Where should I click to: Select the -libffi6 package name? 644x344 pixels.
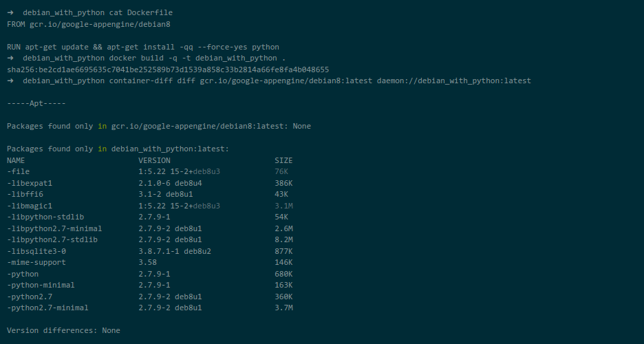(25, 194)
